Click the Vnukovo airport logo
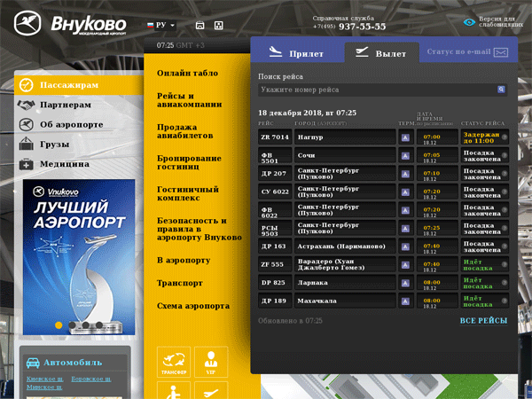The image size is (532, 399). coord(70,23)
